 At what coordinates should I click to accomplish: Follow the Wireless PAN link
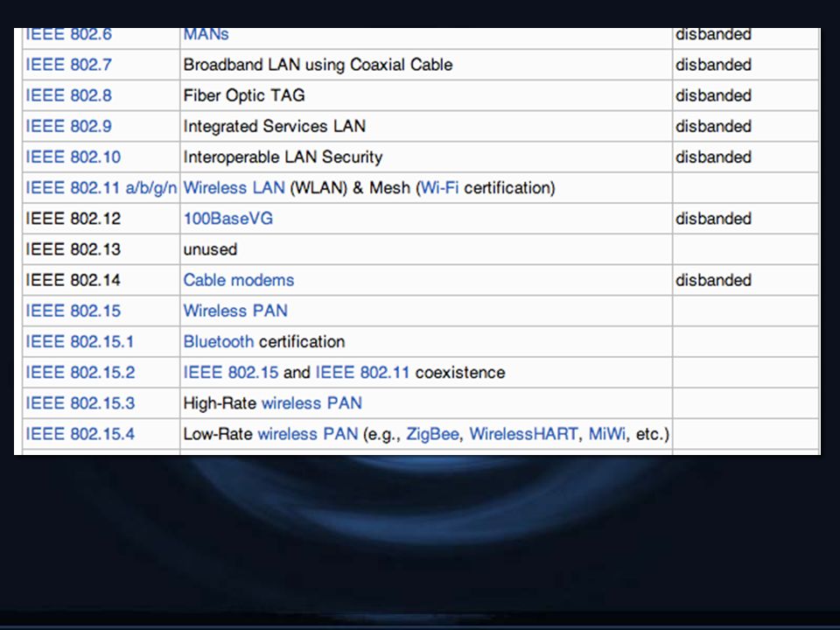click(x=235, y=311)
